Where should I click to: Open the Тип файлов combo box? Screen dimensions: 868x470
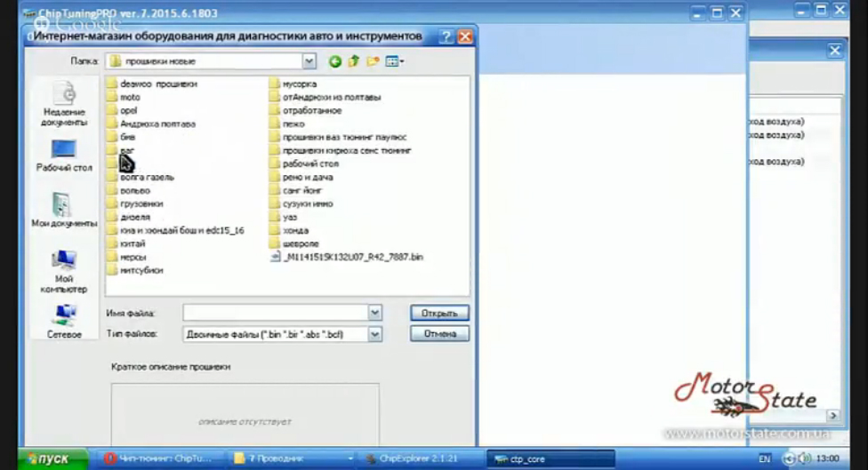tap(282, 334)
